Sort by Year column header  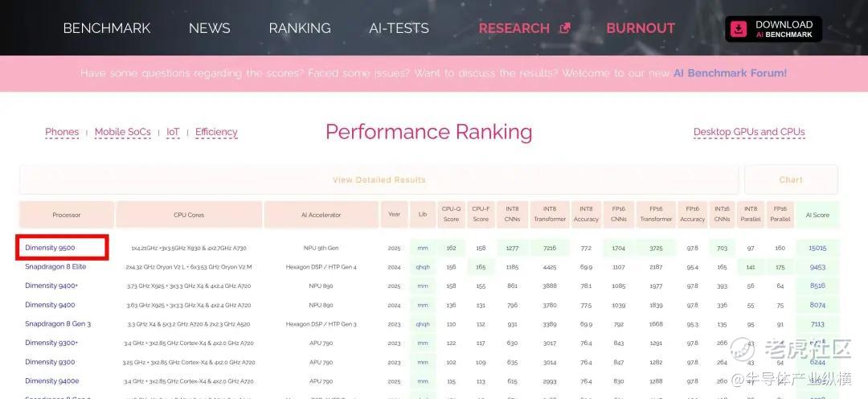[394, 215]
